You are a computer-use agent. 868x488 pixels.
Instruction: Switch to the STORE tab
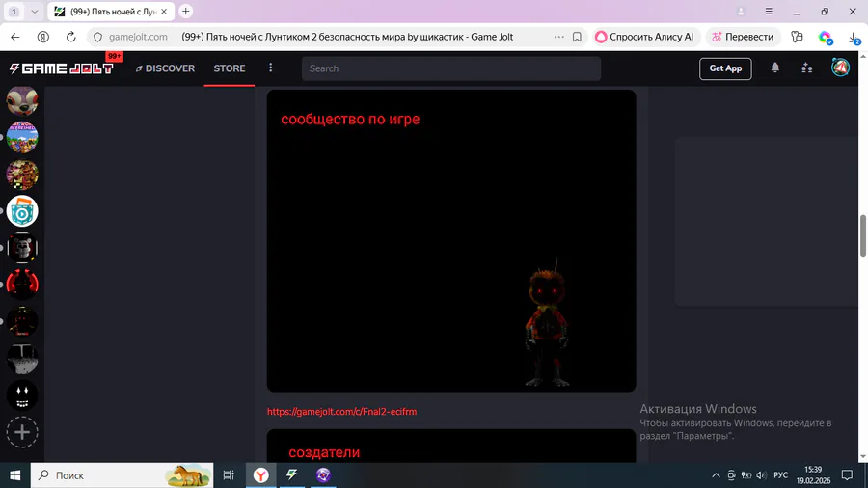click(230, 68)
